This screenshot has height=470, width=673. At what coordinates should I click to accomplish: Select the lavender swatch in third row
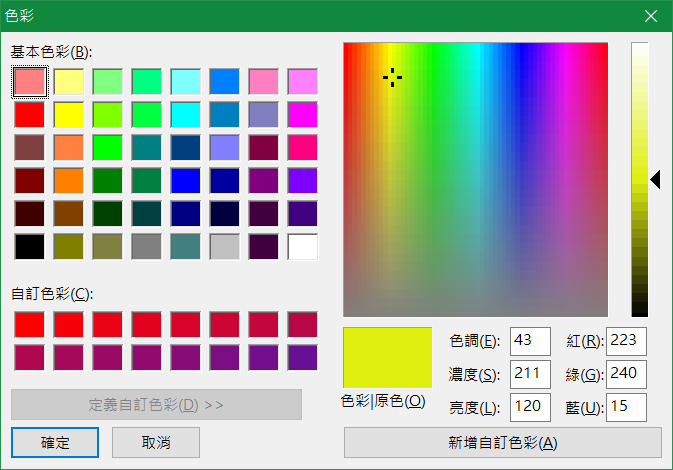click(224, 148)
